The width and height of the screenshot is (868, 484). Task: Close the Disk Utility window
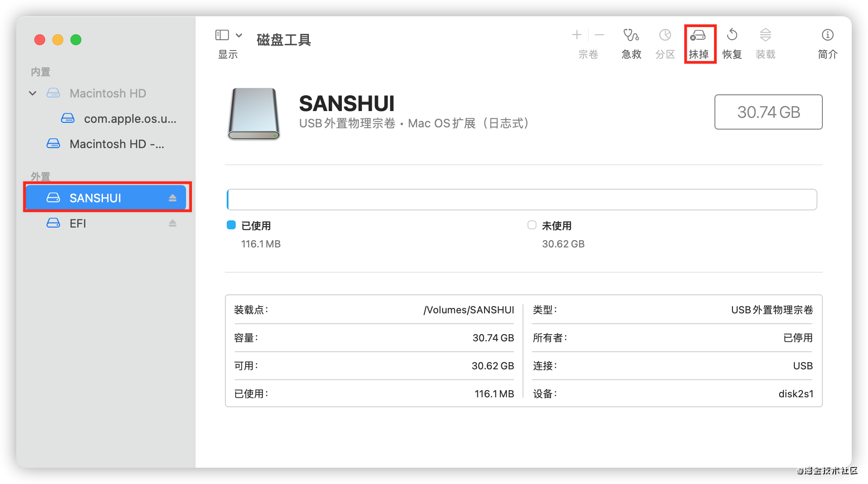click(x=40, y=40)
